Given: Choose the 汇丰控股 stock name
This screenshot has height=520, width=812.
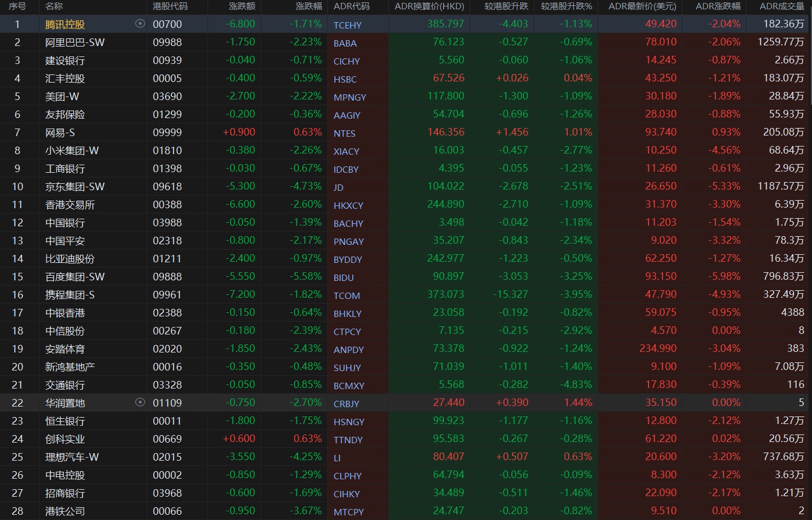Looking at the screenshot, I should click(65, 79).
